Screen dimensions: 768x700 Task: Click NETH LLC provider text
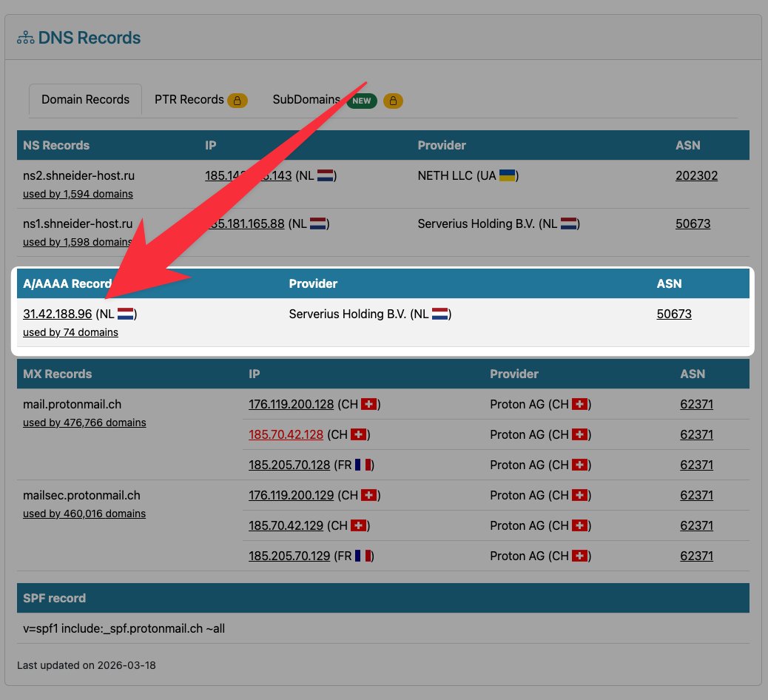[445, 175]
